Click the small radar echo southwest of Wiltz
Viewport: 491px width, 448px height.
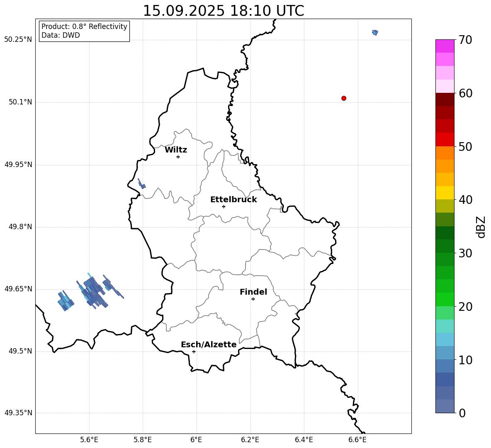pyautogui.click(x=141, y=184)
